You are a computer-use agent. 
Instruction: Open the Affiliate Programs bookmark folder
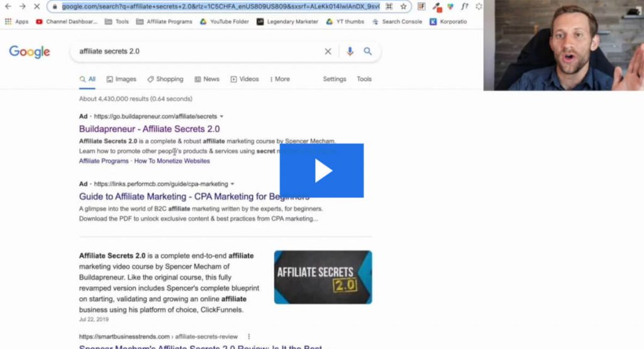(x=164, y=22)
